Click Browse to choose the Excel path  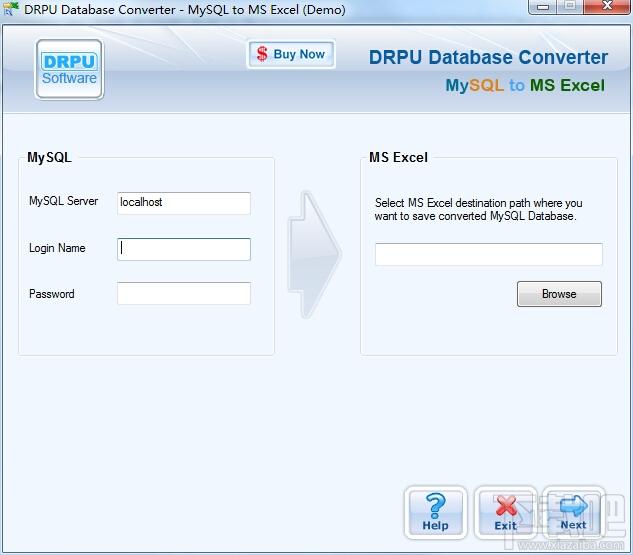coord(559,294)
